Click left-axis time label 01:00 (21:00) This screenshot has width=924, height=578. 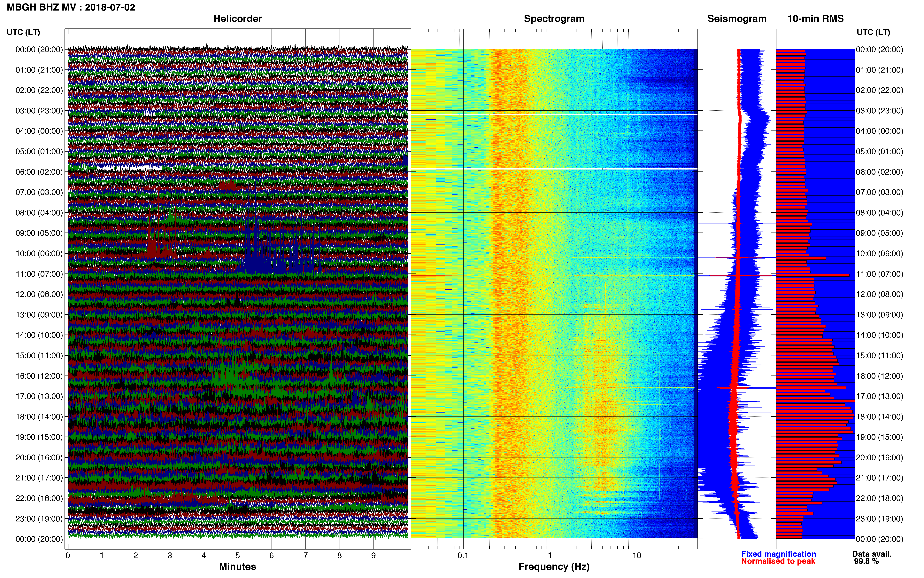click(39, 70)
